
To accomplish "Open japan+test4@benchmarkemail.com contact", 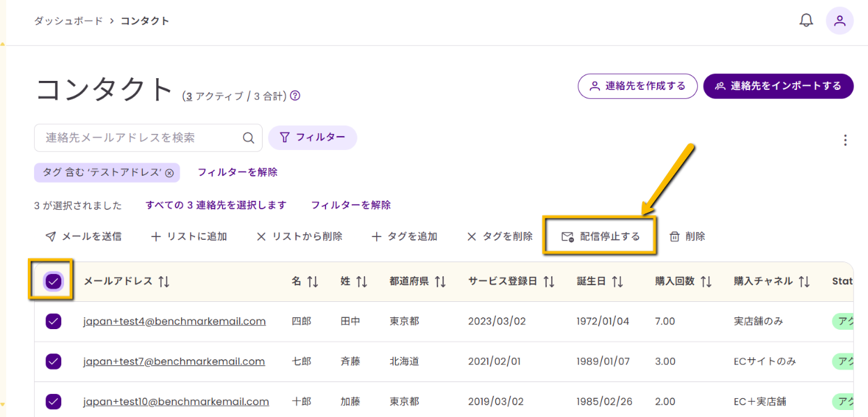I will [175, 321].
